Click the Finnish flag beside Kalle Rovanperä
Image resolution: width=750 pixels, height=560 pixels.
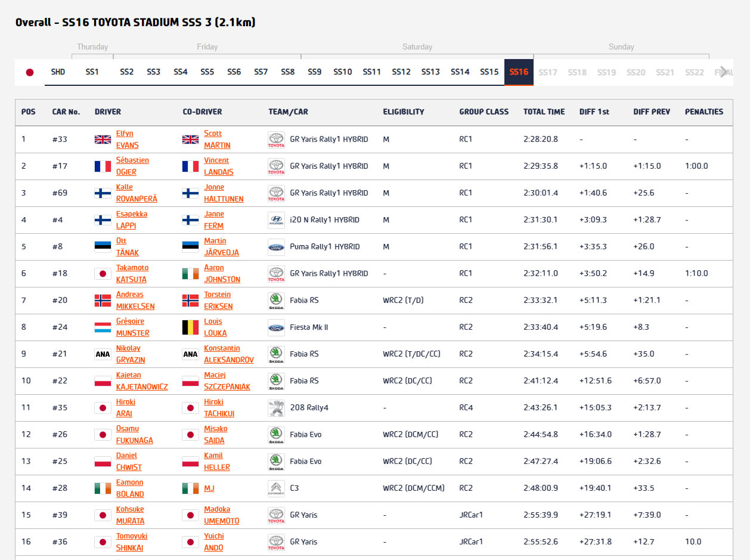(103, 193)
